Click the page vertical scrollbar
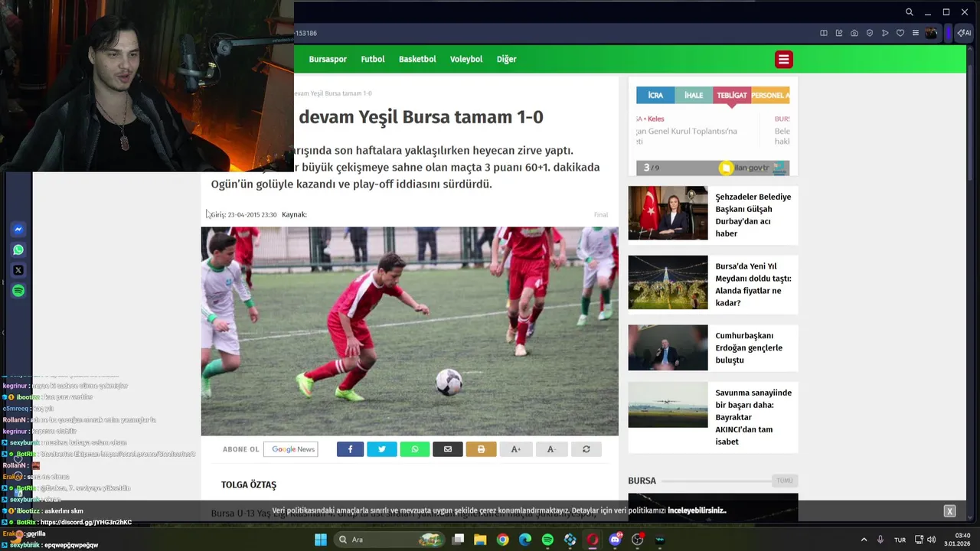 [x=972, y=122]
